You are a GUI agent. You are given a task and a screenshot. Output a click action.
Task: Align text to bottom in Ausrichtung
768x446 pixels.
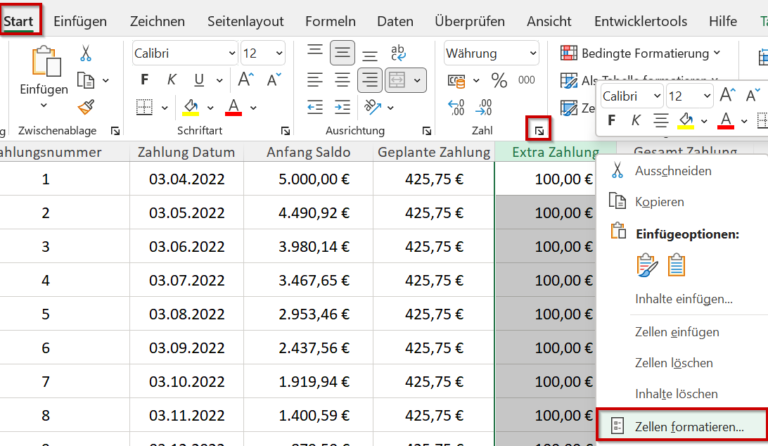pyautogui.click(x=370, y=55)
